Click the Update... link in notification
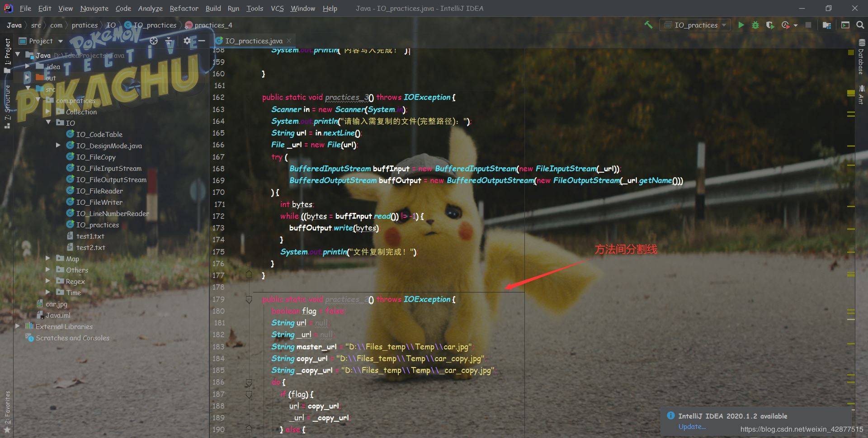This screenshot has height=438, width=868. (692, 427)
